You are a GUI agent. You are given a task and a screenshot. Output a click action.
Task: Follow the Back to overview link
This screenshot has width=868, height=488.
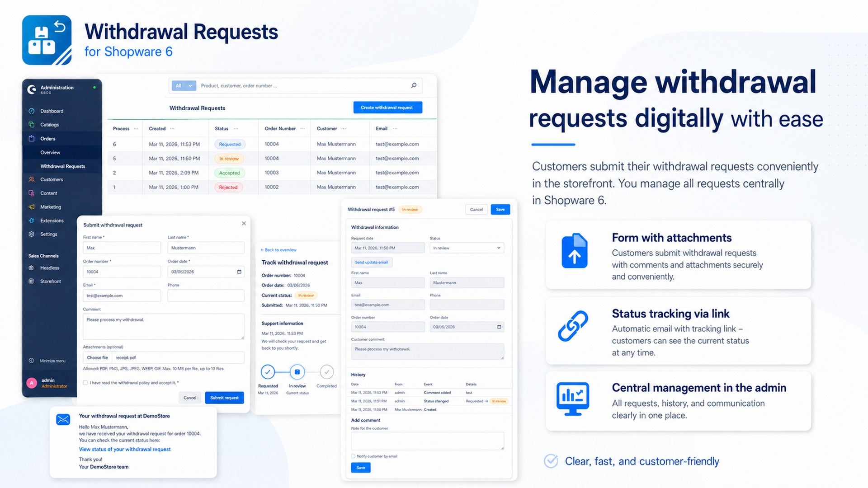click(x=279, y=250)
